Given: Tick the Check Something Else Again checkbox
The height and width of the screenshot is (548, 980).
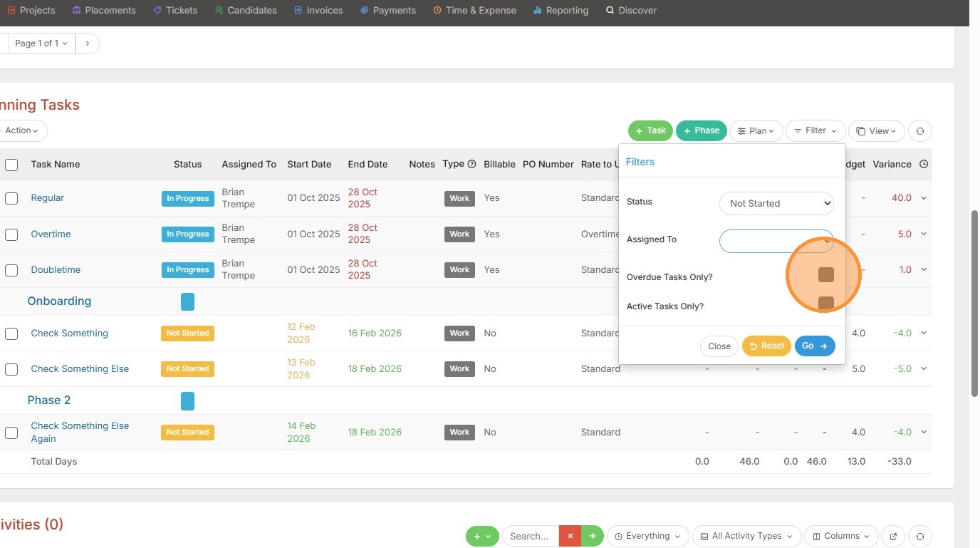Looking at the screenshot, I should click(x=11, y=433).
